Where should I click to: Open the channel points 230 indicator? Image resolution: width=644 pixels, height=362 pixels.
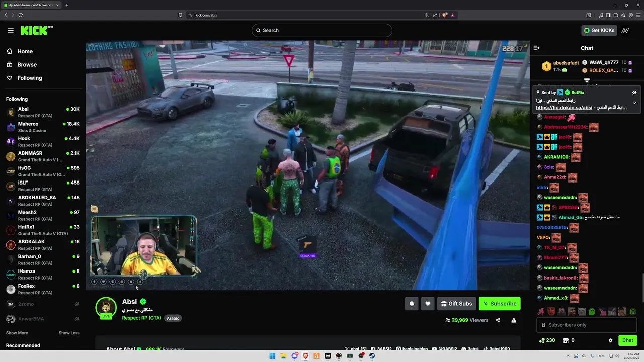(x=547, y=340)
